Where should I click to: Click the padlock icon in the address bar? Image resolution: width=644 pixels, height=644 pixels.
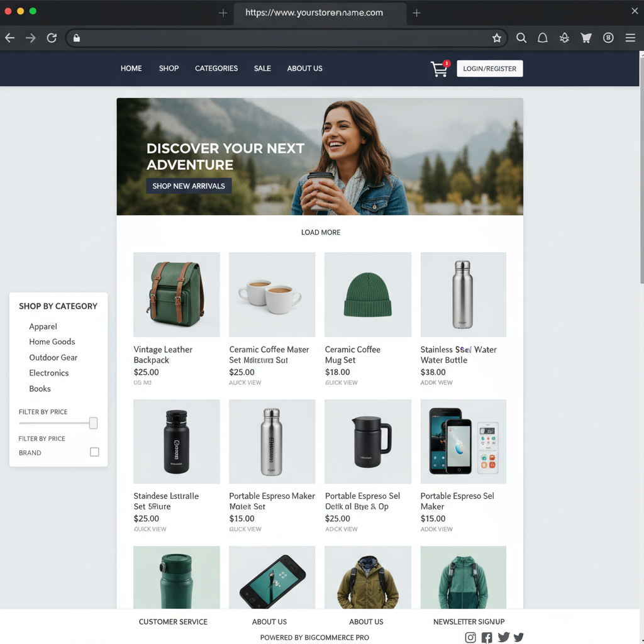click(76, 38)
